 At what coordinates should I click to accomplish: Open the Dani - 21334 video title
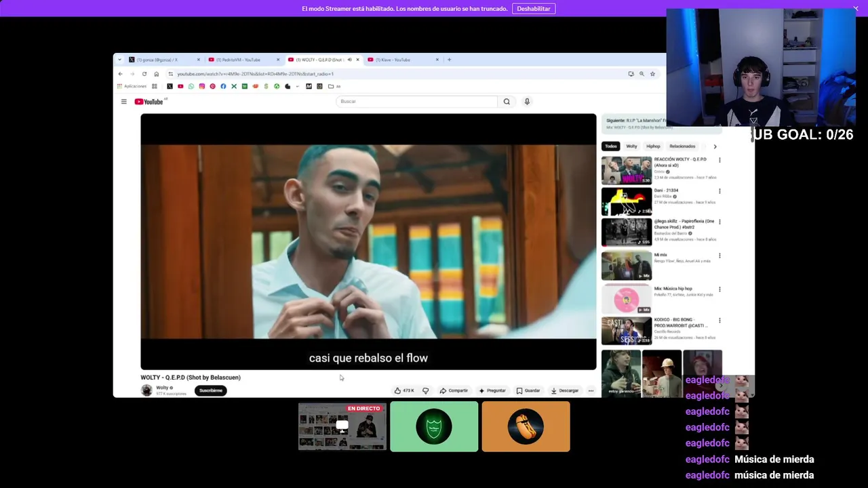click(x=666, y=190)
